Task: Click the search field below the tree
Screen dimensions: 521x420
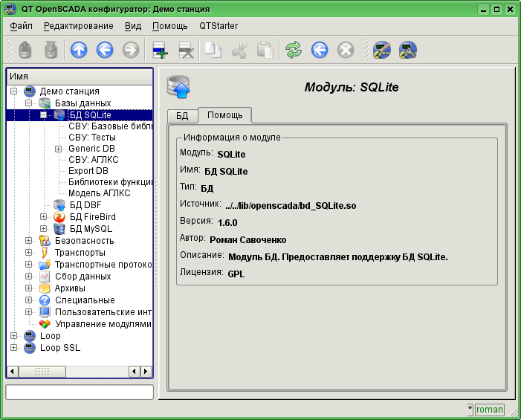Action: click(80, 392)
